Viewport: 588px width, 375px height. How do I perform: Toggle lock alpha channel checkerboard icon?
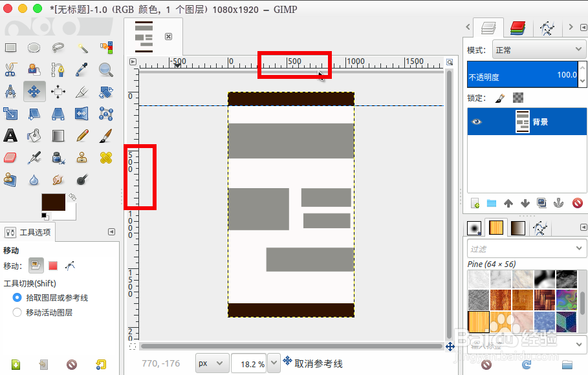518,98
